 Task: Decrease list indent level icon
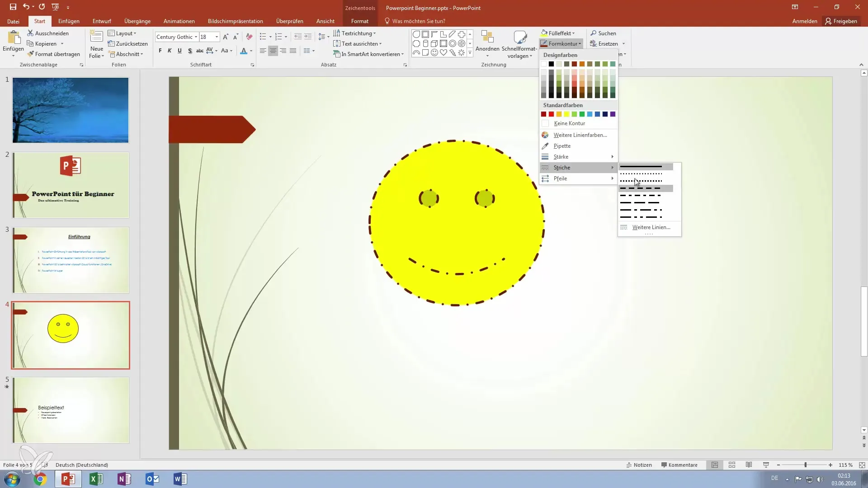pos(297,37)
